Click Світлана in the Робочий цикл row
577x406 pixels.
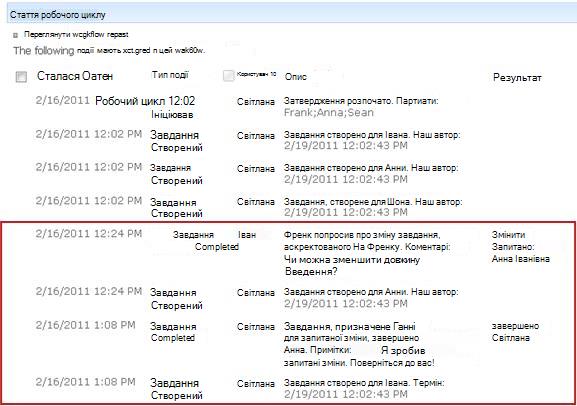tap(256, 102)
